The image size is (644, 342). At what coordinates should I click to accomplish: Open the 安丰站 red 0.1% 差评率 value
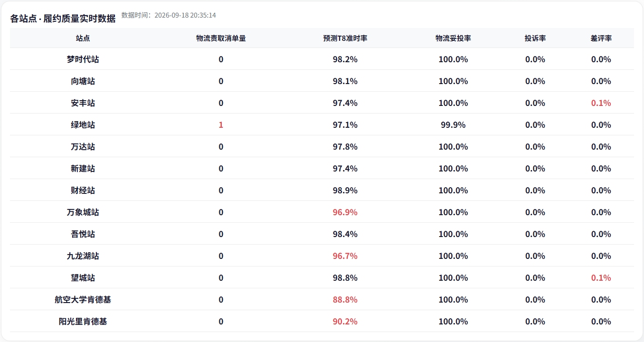click(601, 103)
